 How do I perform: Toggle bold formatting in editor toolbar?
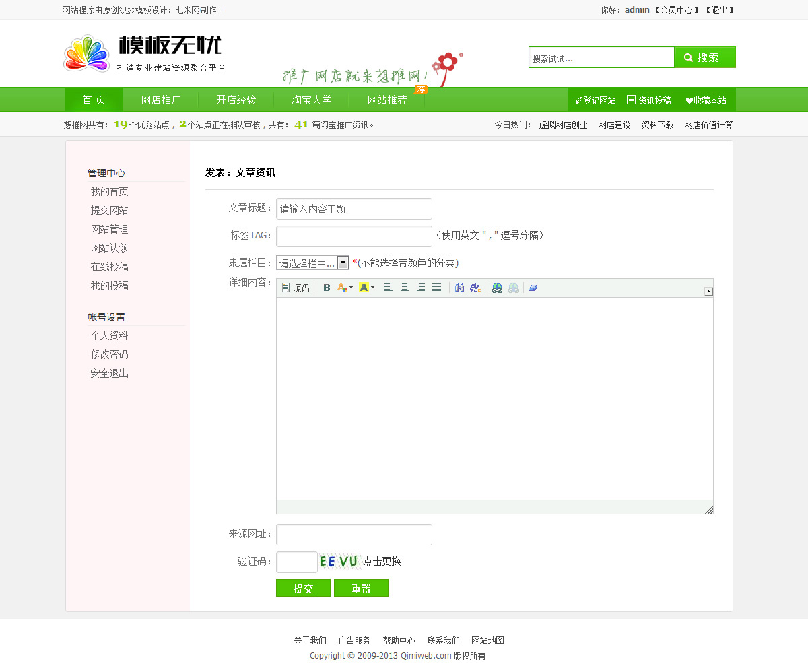[327, 288]
